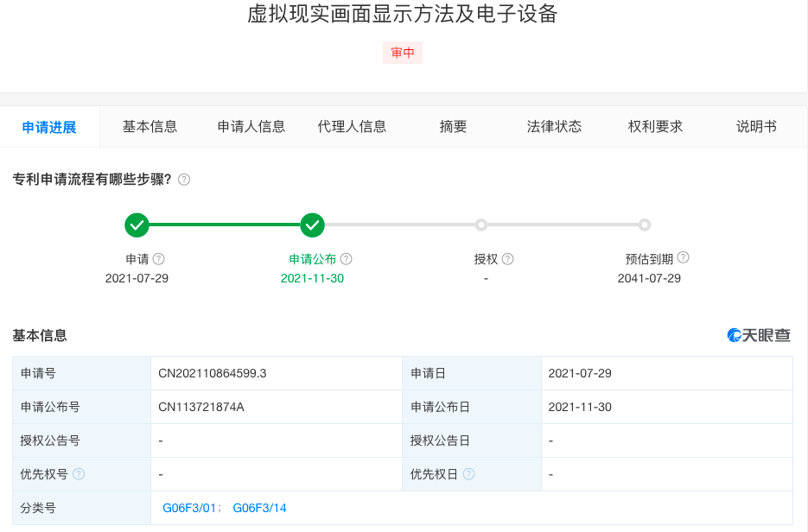Select the green checkmark of the 申请 step
The width and height of the screenshot is (808, 532).
click(x=137, y=225)
